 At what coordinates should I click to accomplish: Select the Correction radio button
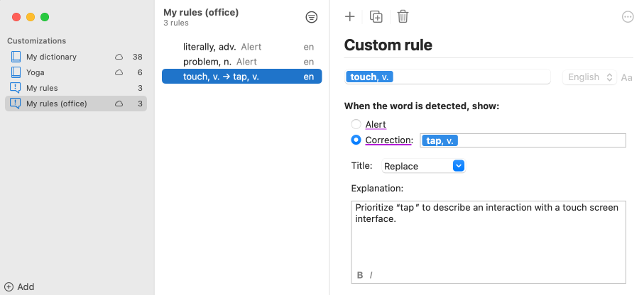356,140
